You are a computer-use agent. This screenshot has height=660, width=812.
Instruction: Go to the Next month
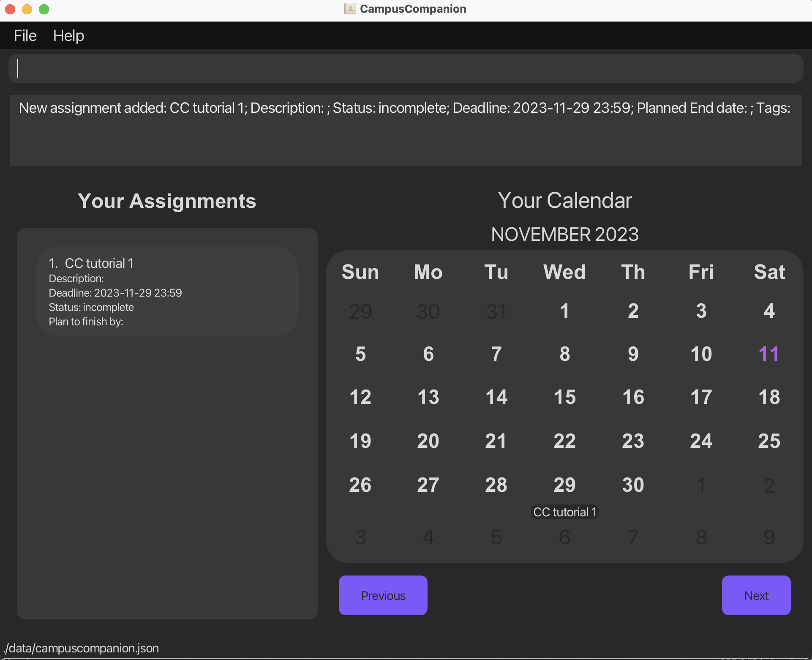pyautogui.click(x=756, y=595)
